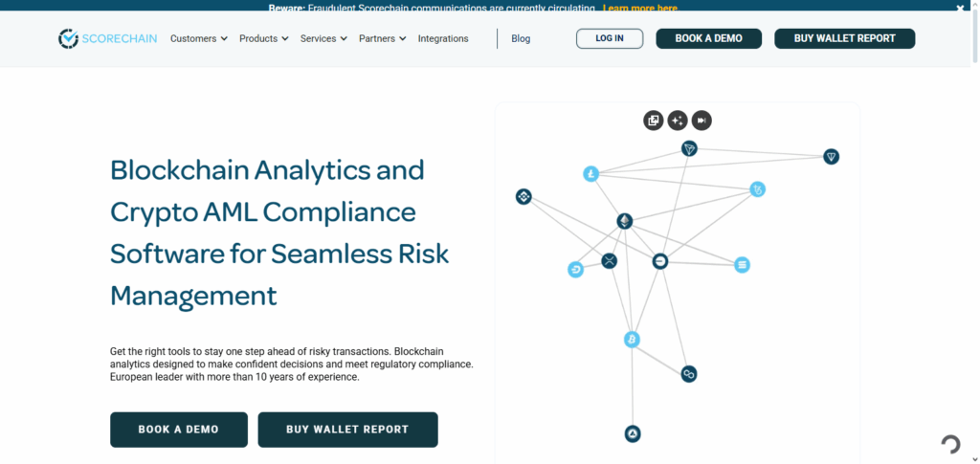This screenshot has width=980, height=464.
Task: Click the Dash node in the graph
Action: (x=575, y=270)
